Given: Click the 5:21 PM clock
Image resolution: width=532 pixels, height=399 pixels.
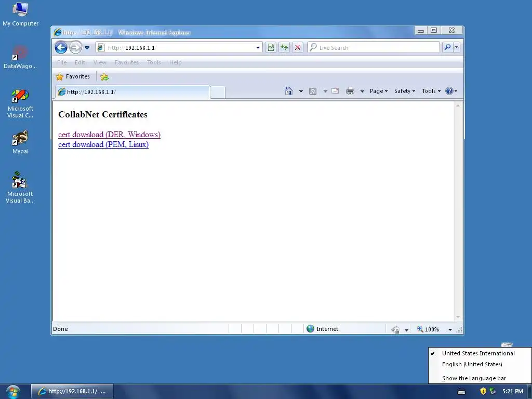Looking at the screenshot, I should [x=513, y=392].
